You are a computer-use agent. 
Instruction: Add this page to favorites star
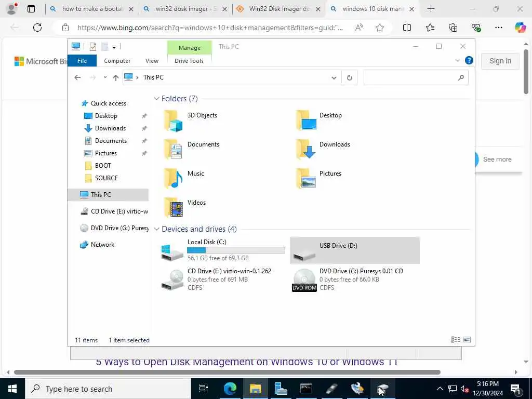tap(380, 28)
